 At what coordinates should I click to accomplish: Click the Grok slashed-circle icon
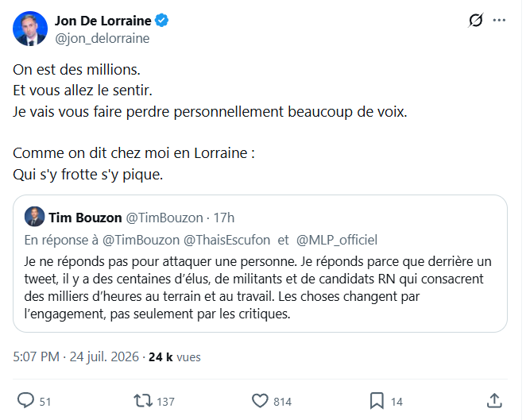476,21
